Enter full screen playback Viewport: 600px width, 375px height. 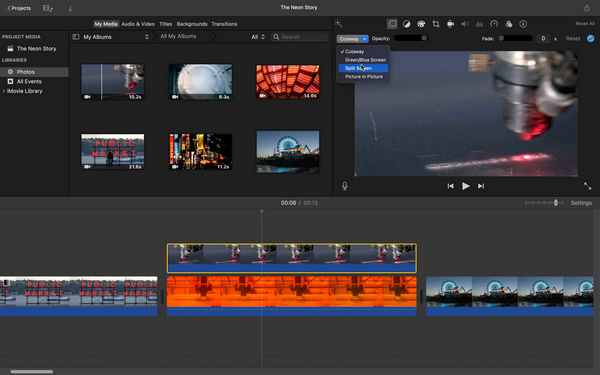point(587,186)
